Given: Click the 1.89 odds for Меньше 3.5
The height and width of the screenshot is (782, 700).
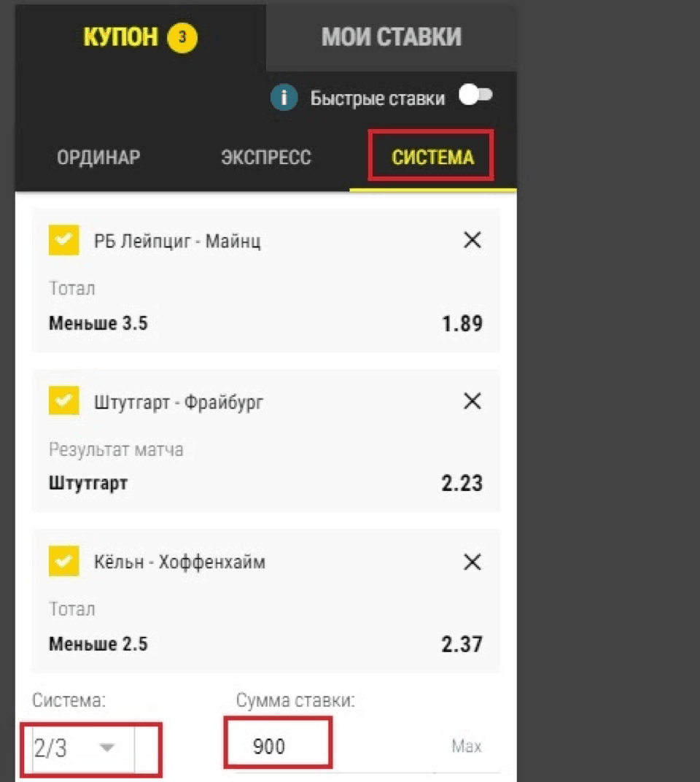Looking at the screenshot, I should [462, 324].
